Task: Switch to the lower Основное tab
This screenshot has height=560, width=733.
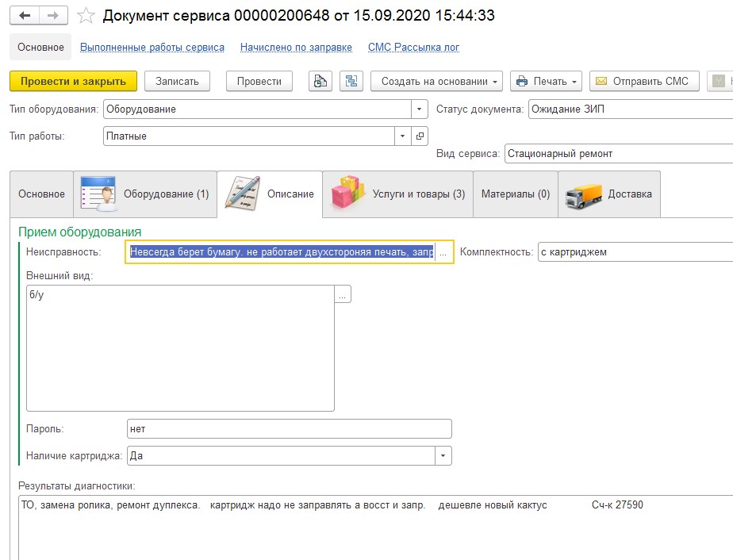Action: click(41, 194)
